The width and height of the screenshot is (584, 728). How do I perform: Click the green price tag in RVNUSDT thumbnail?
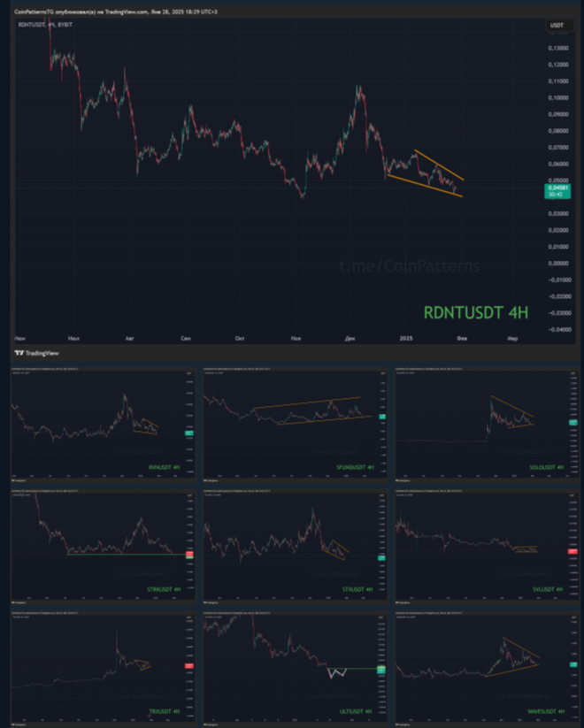coord(189,433)
